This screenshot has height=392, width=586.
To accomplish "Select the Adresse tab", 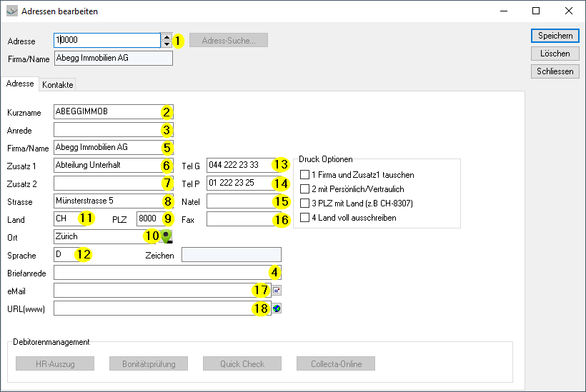I will 20,84.
